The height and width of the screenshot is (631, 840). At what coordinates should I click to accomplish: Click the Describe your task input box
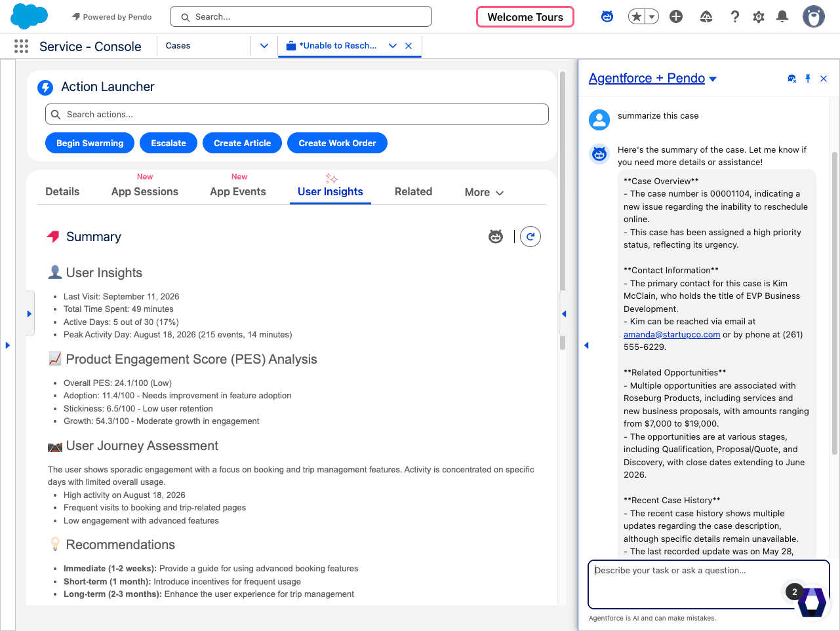pyautogui.click(x=709, y=584)
